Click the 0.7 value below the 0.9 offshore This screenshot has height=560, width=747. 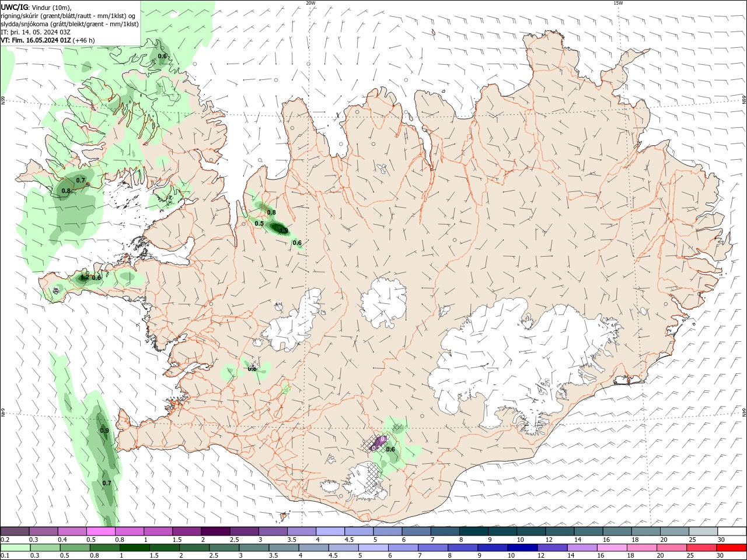coord(107,483)
